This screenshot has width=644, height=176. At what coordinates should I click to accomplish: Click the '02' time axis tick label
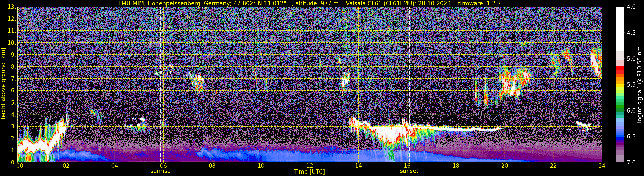66,166
